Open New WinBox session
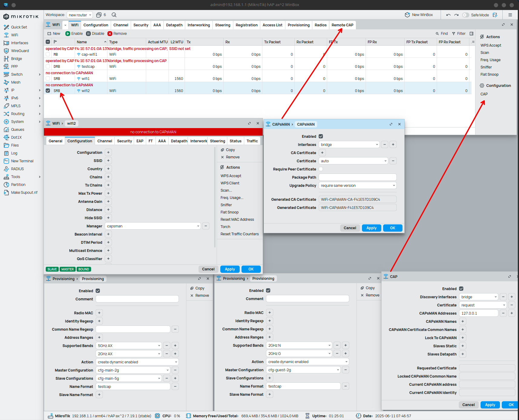519x420 pixels. click(x=419, y=15)
